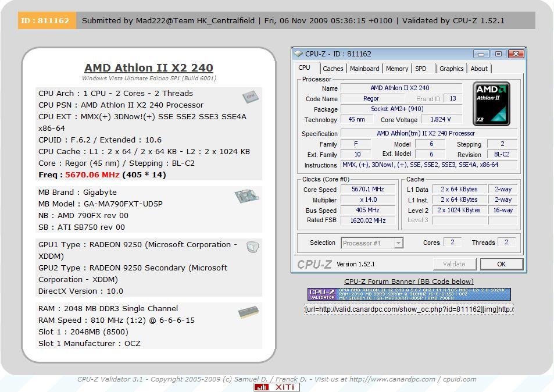Click the Instructions field value
Viewport: 554px width, 392px height.
pyautogui.click(x=429, y=165)
